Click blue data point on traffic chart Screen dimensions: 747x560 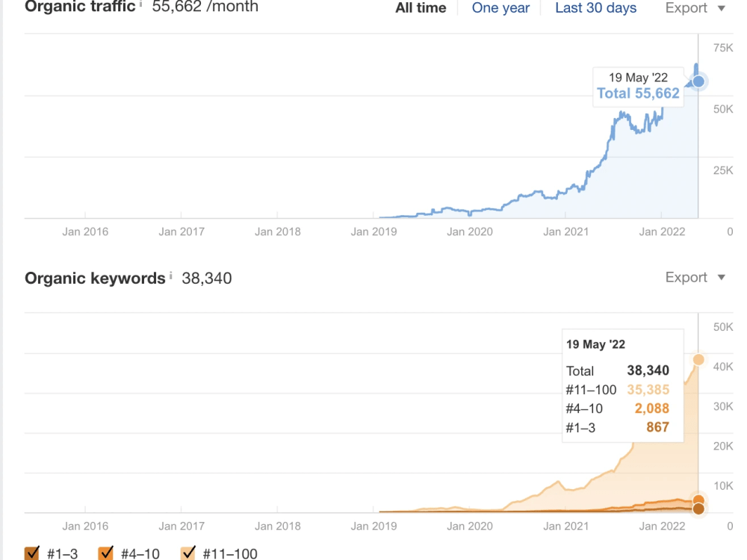[698, 81]
